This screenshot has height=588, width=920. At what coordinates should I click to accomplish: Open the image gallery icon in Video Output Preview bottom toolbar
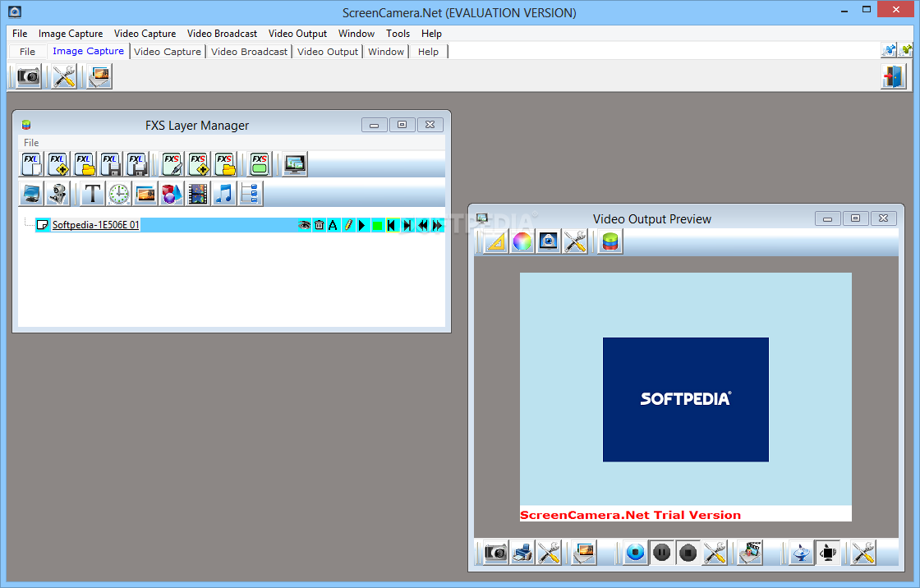584,552
